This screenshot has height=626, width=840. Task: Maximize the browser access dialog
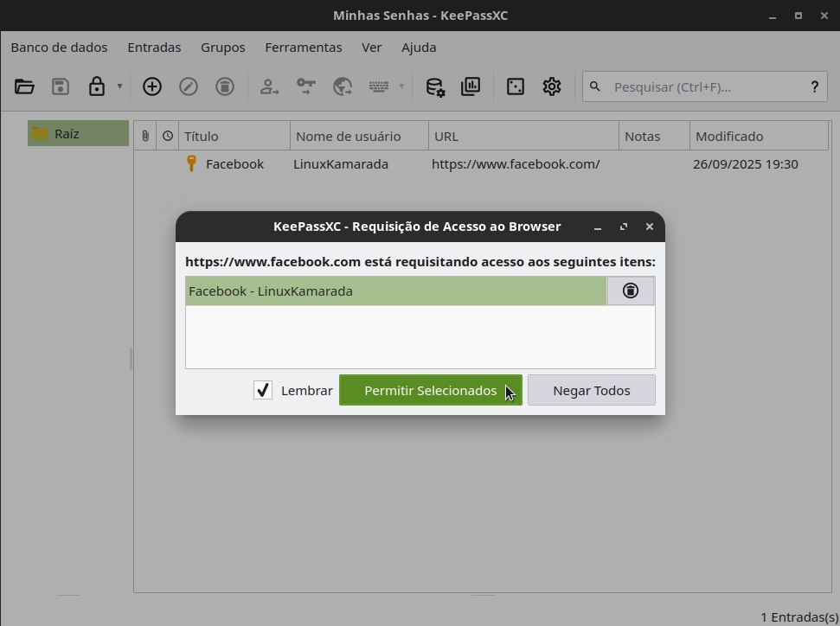coord(624,227)
